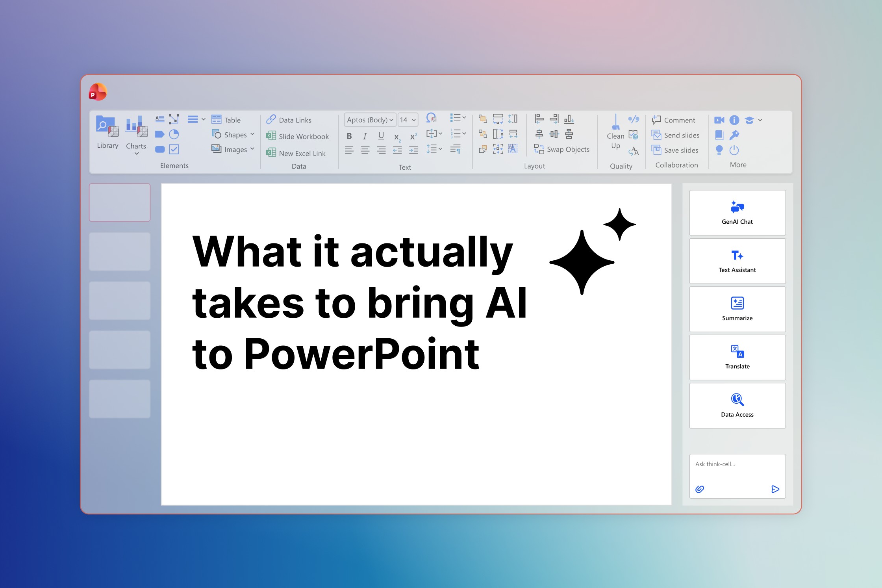
Task: Select the highlighted first slide thumbnail
Action: tap(120, 202)
